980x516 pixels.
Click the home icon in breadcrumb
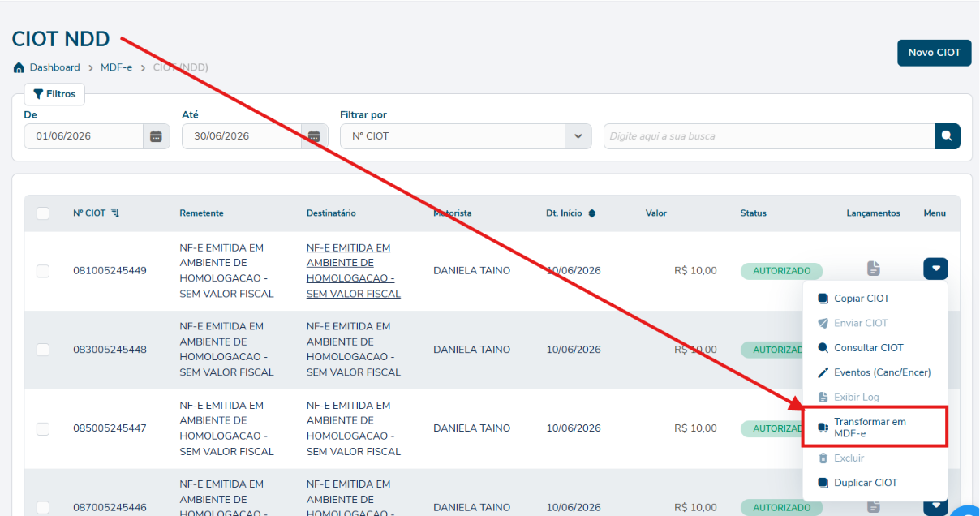click(19, 67)
